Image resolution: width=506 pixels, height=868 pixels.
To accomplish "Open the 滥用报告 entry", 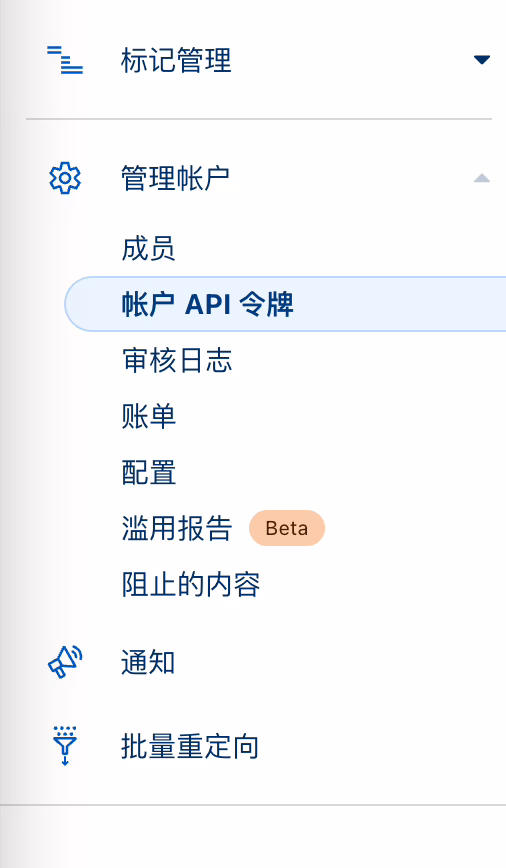I will pyautogui.click(x=177, y=528).
